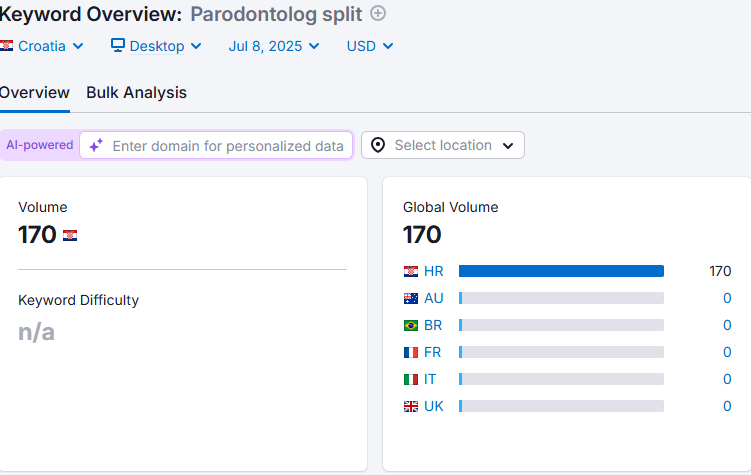
Task: Click the Croatia flag beside Volume 170
Action: coord(70,235)
